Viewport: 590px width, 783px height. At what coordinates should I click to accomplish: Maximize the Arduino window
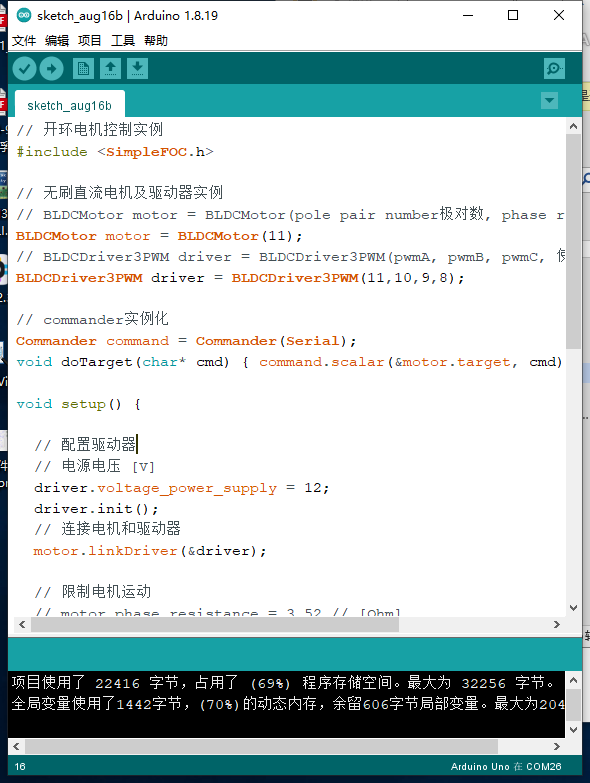[513, 15]
